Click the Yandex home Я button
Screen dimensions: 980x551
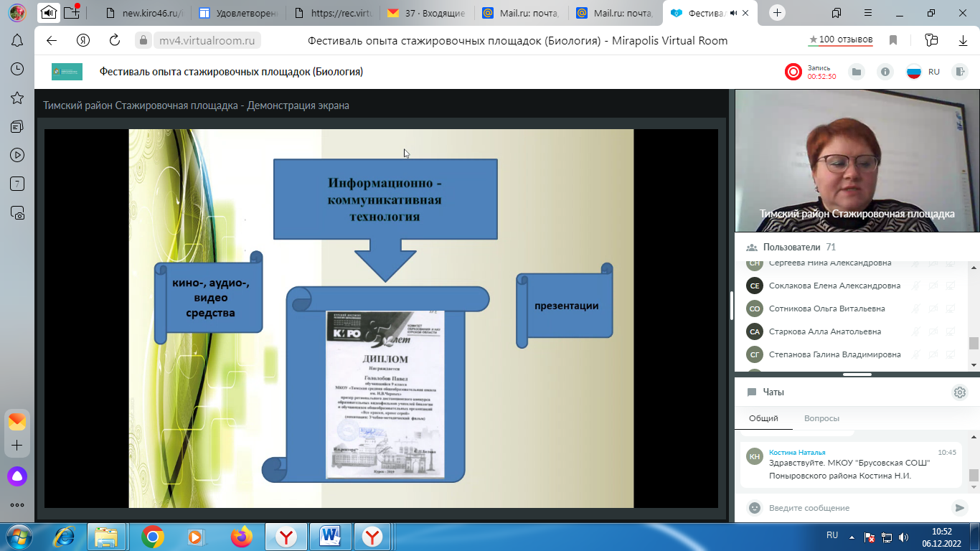point(83,40)
